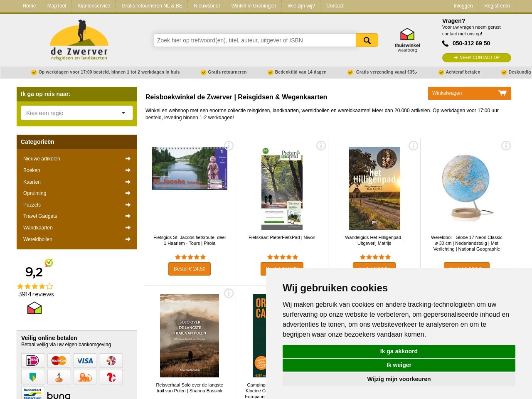Show info for Wereldbol Globe 17 Neon product
This screenshot has height=399, width=532.
click(506, 145)
